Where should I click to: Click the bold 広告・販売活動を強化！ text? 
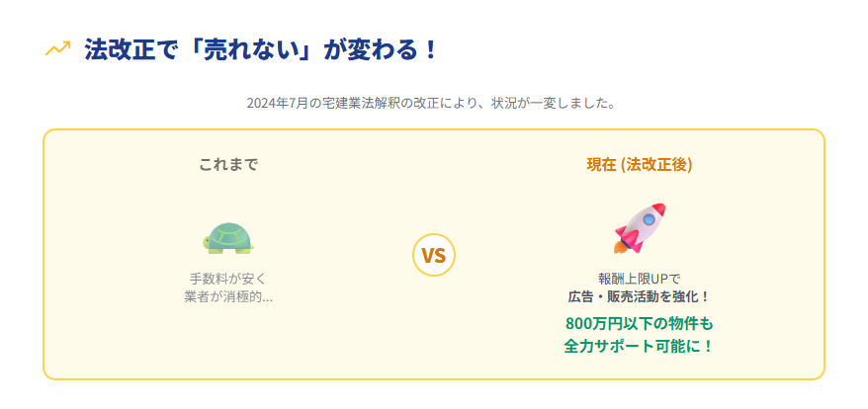click(x=639, y=296)
